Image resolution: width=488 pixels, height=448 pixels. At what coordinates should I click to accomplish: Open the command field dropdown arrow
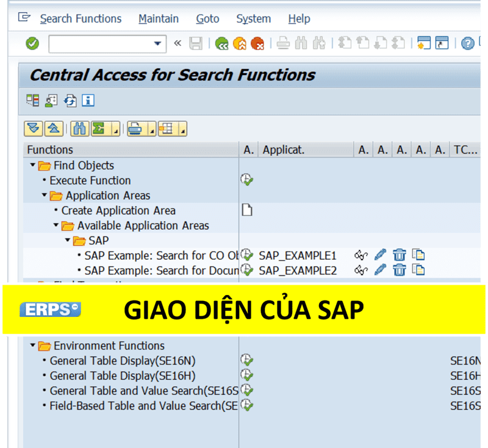pyautogui.click(x=157, y=43)
